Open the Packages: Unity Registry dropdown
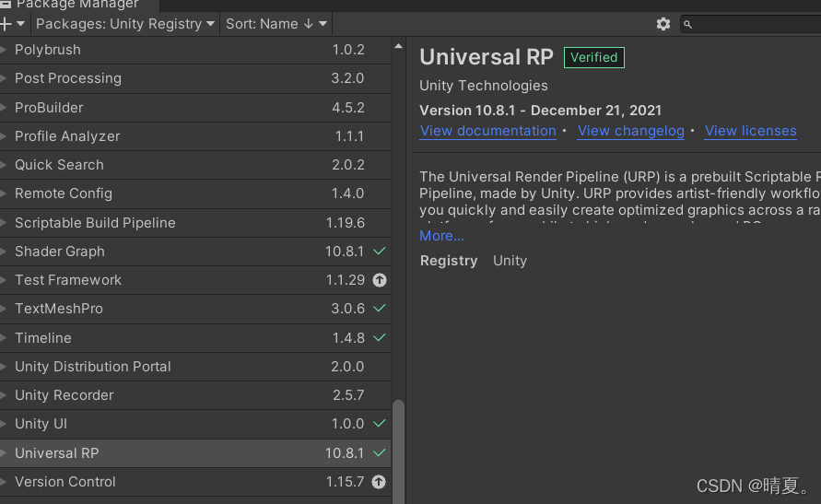The width and height of the screenshot is (821, 504). pos(125,24)
